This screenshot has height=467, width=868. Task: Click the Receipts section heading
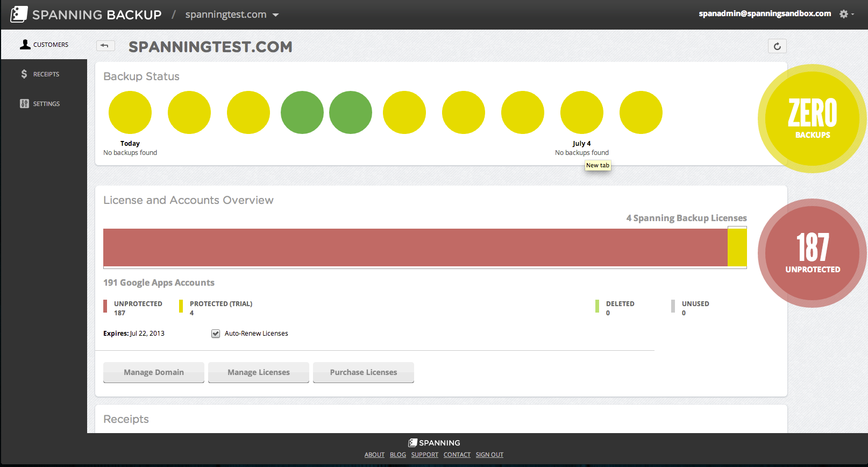pyautogui.click(x=126, y=419)
